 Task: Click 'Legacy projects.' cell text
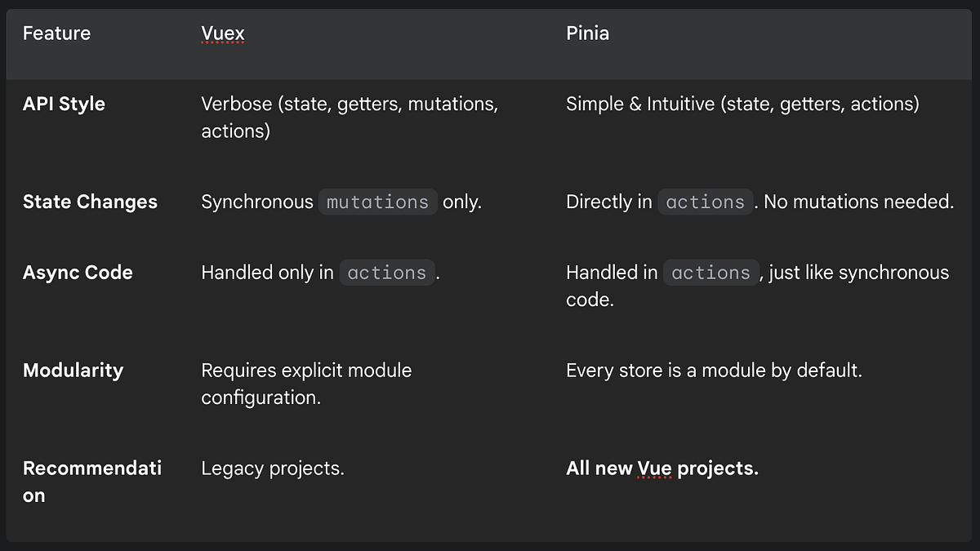pyautogui.click(x=273, y=468)
